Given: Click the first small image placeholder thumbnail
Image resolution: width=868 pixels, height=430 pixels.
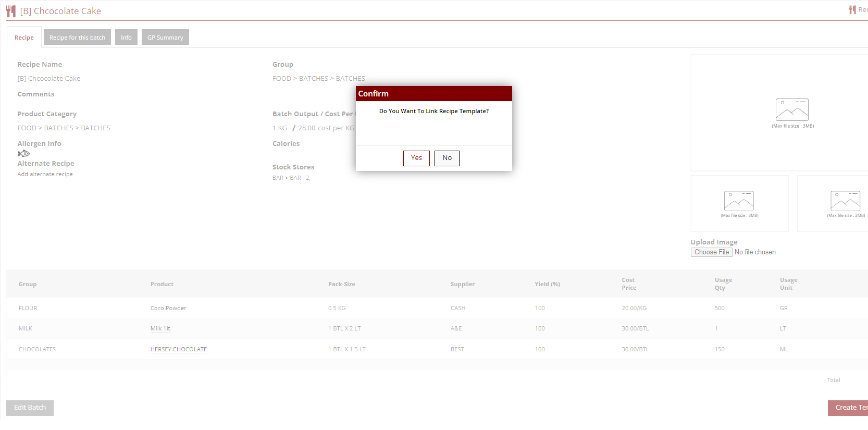Looking at the screenshot, I should (739, 201).
